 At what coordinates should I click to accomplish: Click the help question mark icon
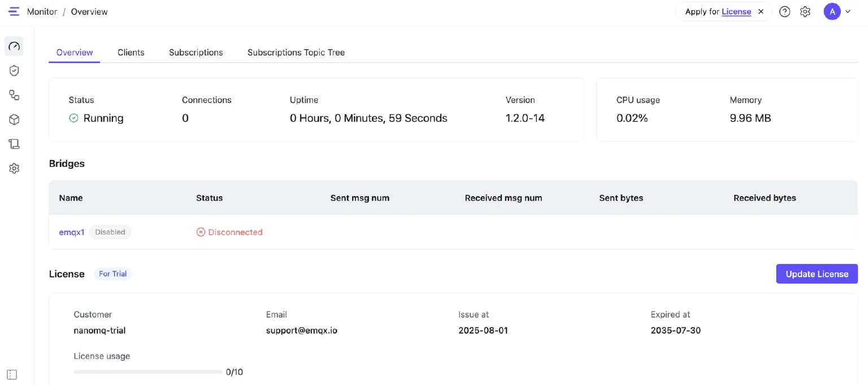[x=784, y=11]
